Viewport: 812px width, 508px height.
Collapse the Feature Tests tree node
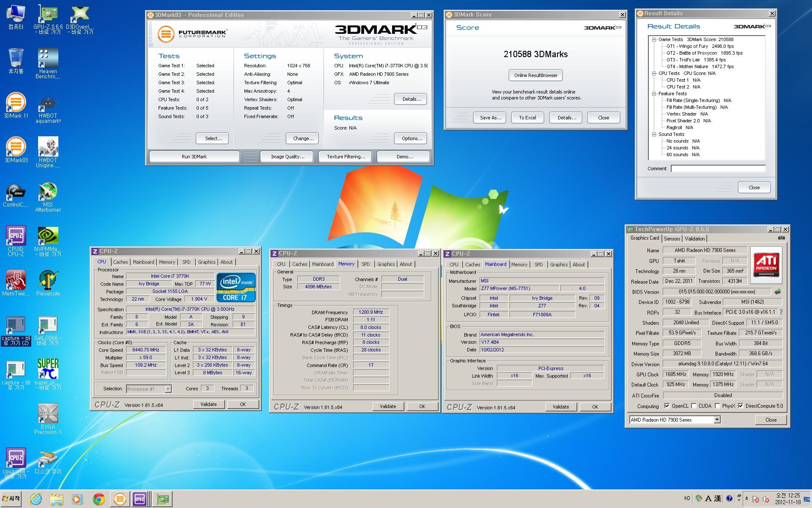coord(654,94)
